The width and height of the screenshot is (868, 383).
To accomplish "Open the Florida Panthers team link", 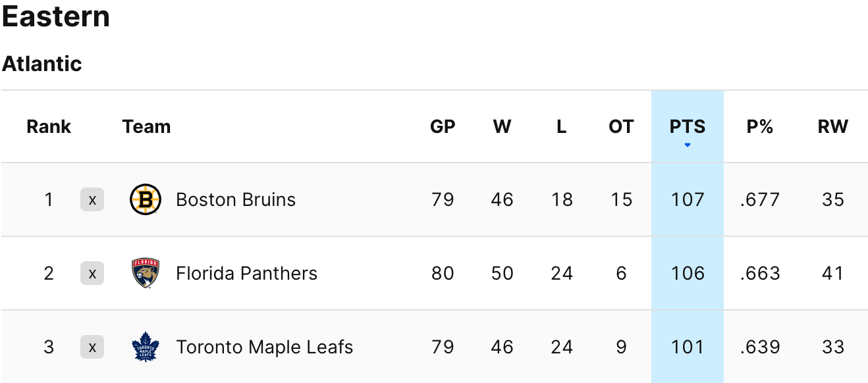I will [246, 273].
